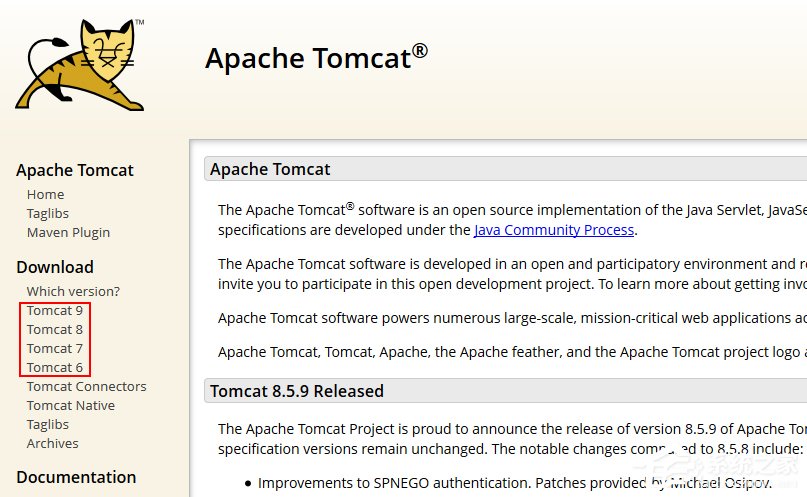Click the Apache Tomcat sidebar heading
This screenshot has height=497, width=807.
(75, 170)
